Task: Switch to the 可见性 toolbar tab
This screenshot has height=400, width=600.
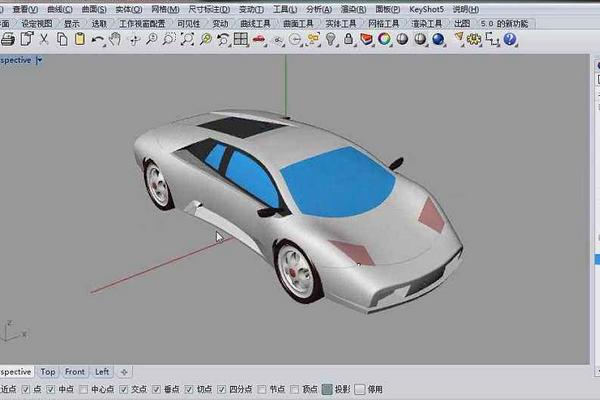Action: 188,24
